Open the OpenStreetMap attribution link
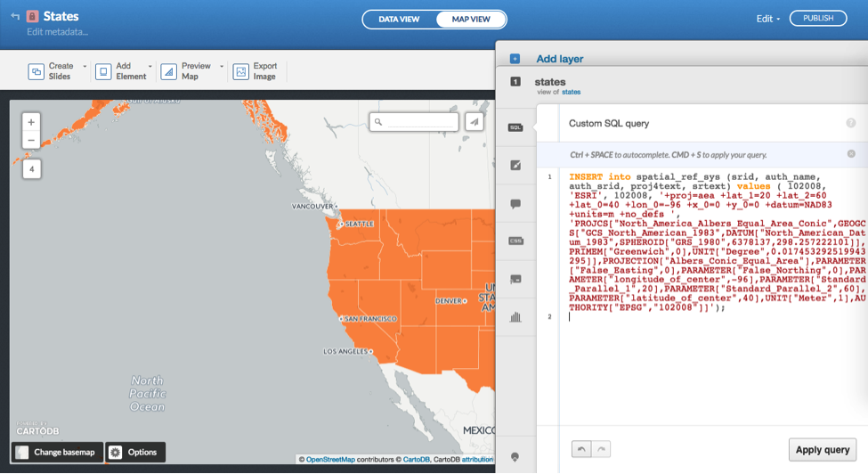The image size is (868, 474). coord(330,459)
